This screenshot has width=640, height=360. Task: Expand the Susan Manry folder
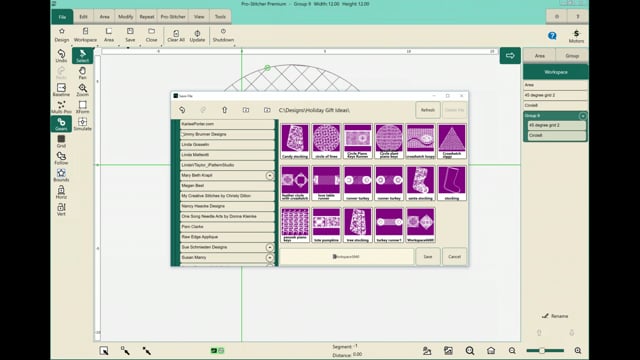click(x=269, y=258)
